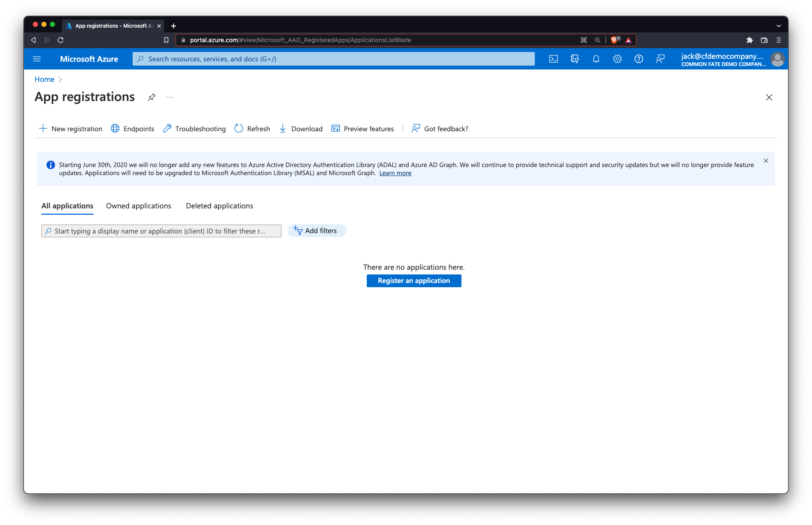The width and height of the screenshot is (812, 525).
Task: Click Got feedback?
Action: point(440,129)
